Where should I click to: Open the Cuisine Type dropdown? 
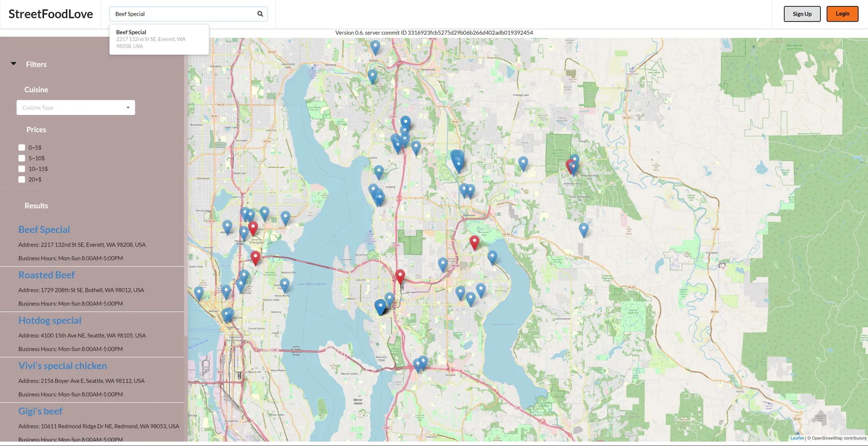pos(75,107)
